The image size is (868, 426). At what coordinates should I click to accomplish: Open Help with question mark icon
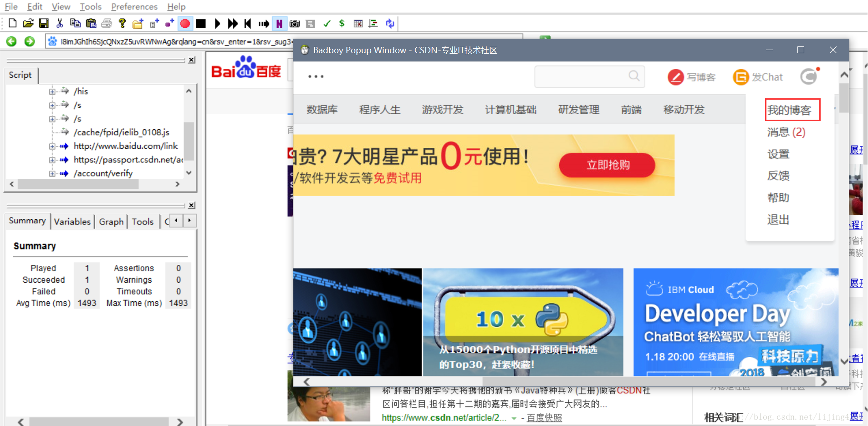click(122, 23)
